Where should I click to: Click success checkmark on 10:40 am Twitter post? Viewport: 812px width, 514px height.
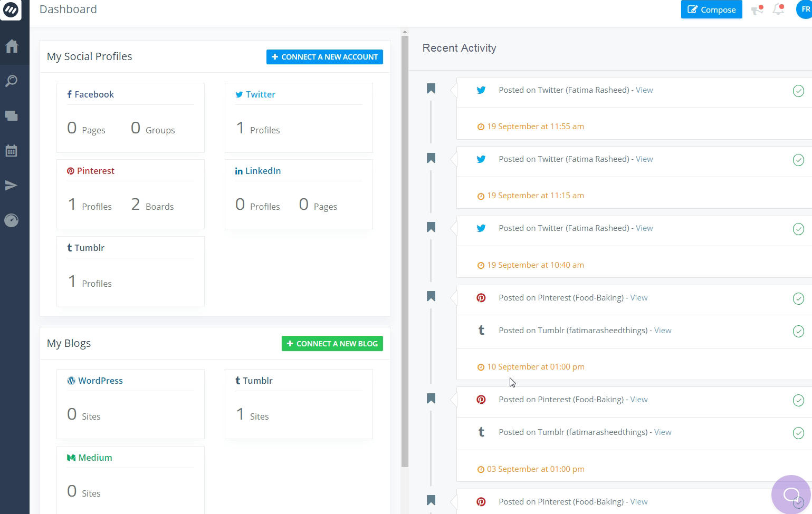pyautogui.click(x=798, y=229)
